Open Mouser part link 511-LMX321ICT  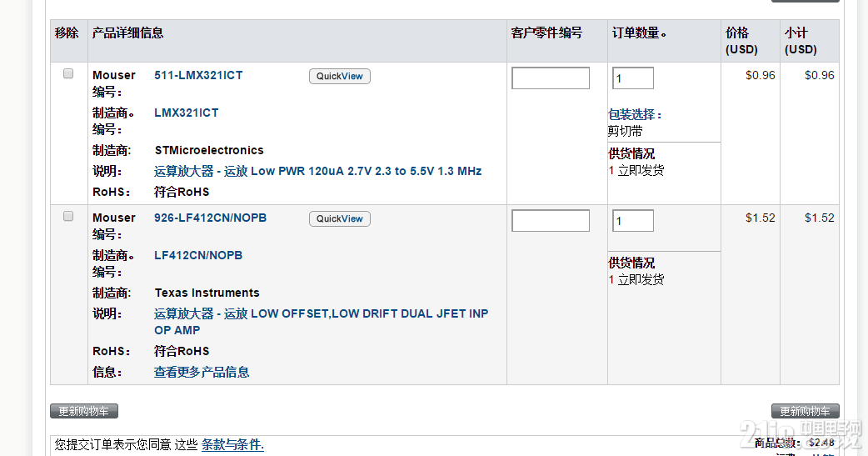(198, 75)
